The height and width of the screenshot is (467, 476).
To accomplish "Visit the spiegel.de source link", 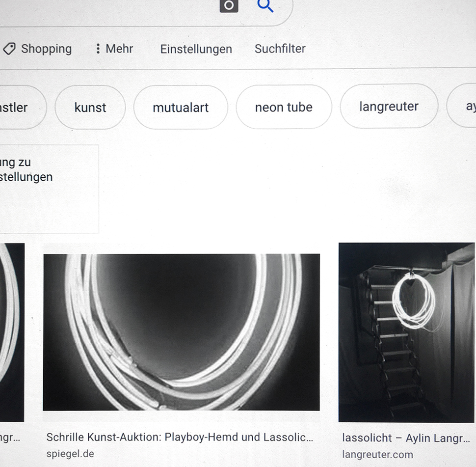I will click(70, 454).
